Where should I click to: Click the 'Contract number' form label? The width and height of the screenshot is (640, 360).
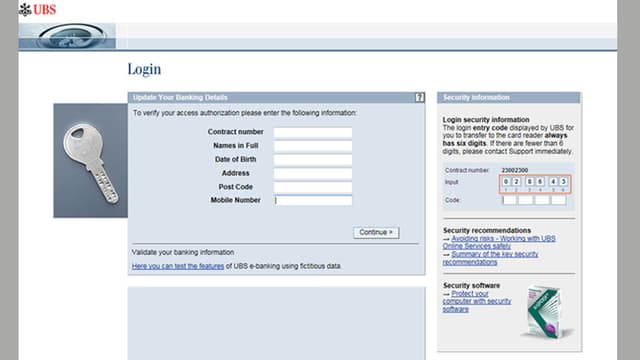[236, 132]
